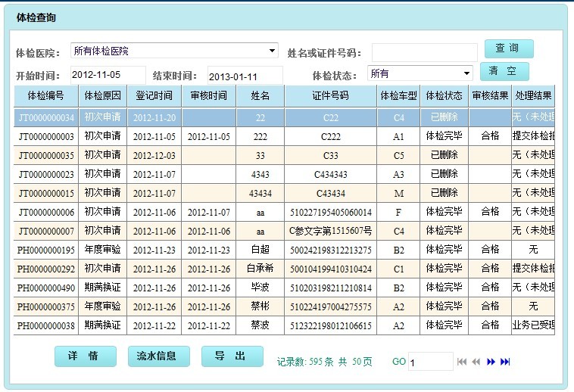Click the 审核结果 column header

(490, 96)
